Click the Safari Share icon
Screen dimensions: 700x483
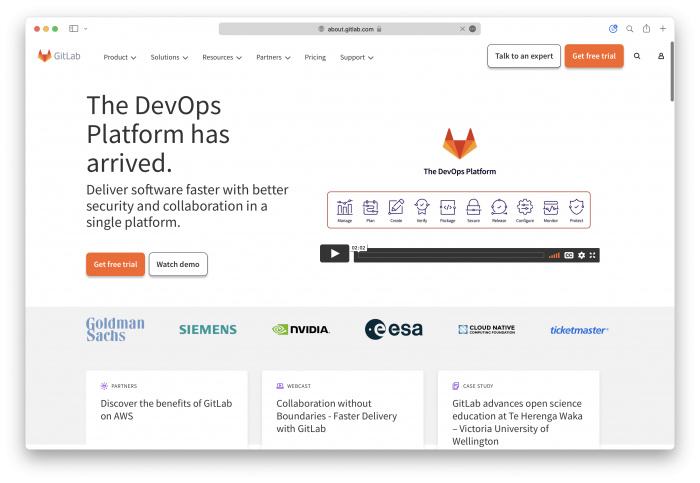click(646, 29)
